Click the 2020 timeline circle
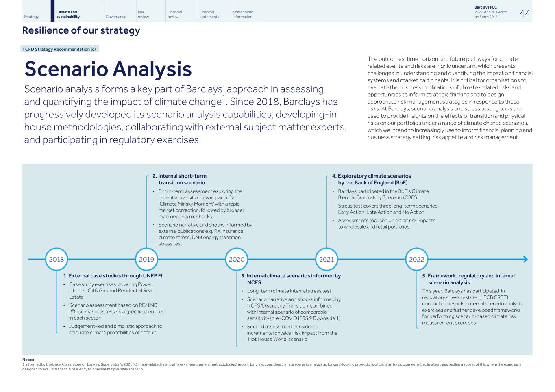The image size is (555, 392). click(237, 259)
